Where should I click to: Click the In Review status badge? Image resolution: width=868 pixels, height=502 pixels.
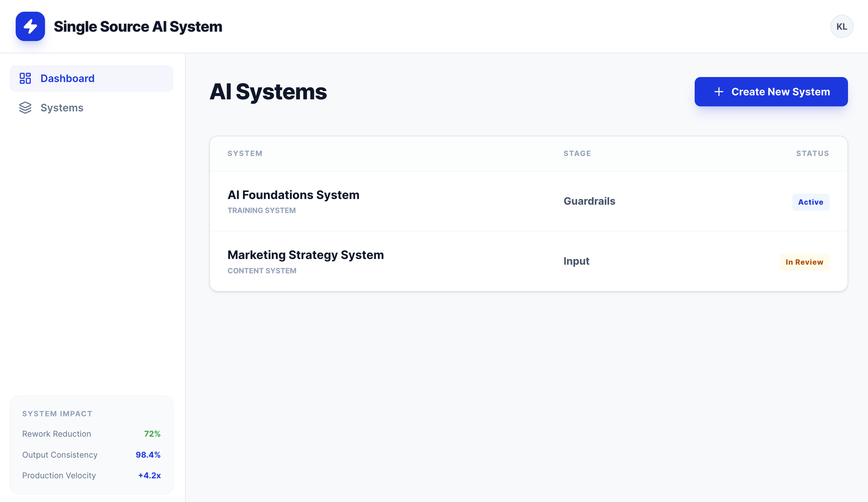[x=804, y=262]
